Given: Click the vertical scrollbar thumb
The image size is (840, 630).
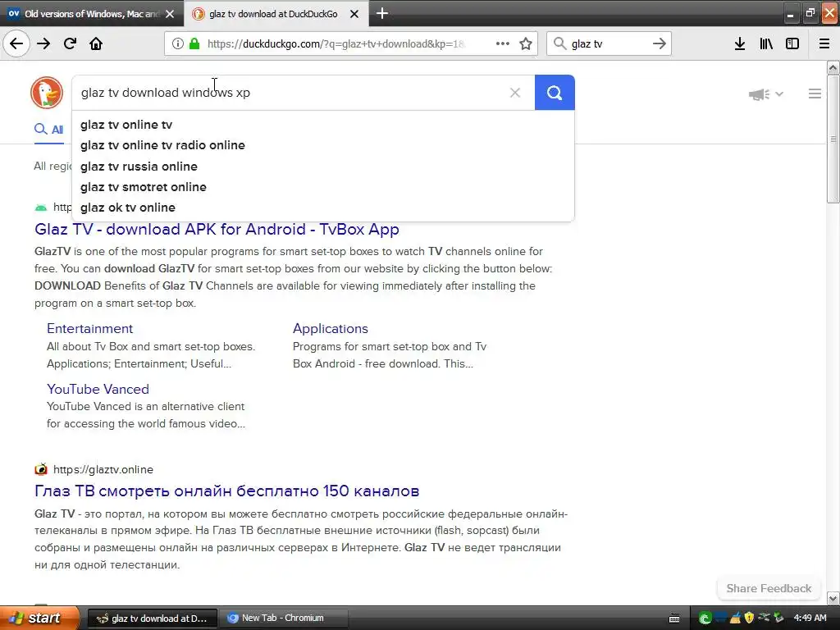Looking at the screenshot, I should click(x=833, y=139).
